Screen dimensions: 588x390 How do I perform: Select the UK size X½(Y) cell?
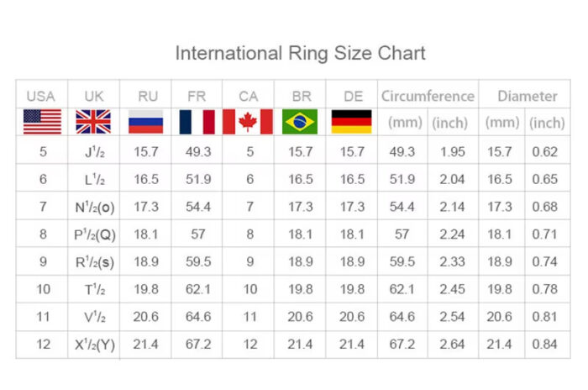pos(94,345)
